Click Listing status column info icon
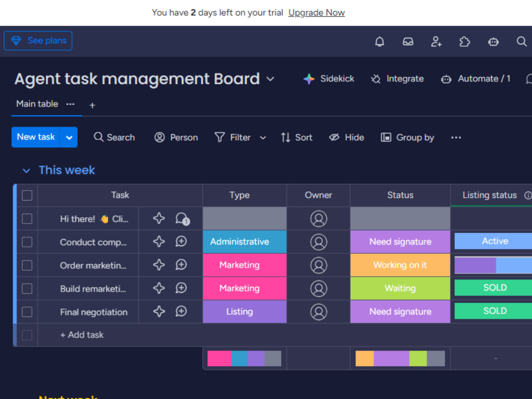 click(528, 195)
